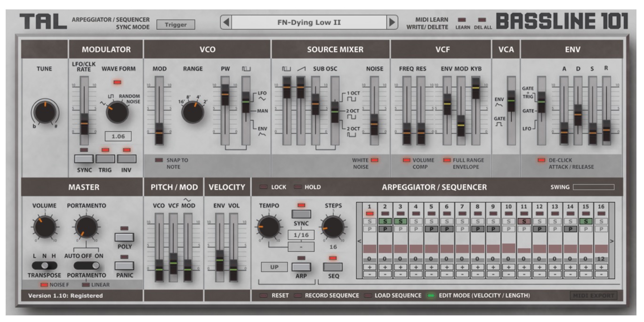Screen dimensions: 644x322
Task: Toggle VOLUME COMP option
Action: pyautogui.click(x=406, y=161)
